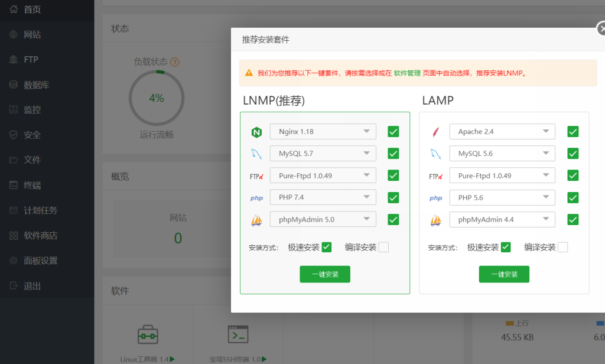Open LAMP Pure-Ftpd 1.0.49 dropdown
The image size is (605, 364).
pos(502,175)
